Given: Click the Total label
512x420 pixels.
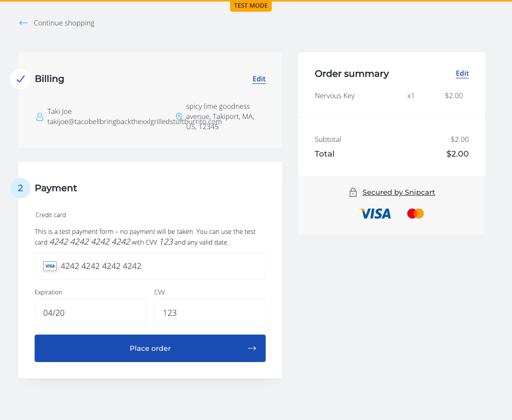Looking at the screenshot, I should point(325,154).
